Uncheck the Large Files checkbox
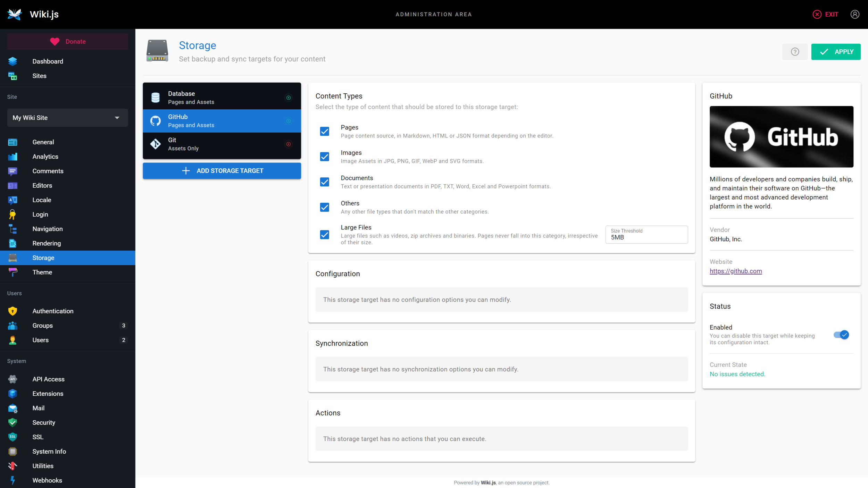 [324, 235]
